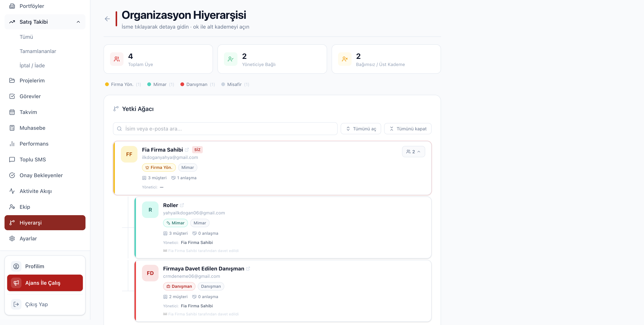This screenshot has height=325, width=644.
Task: Click the Ajans İle Çalış button
Action: click(45, 283)
